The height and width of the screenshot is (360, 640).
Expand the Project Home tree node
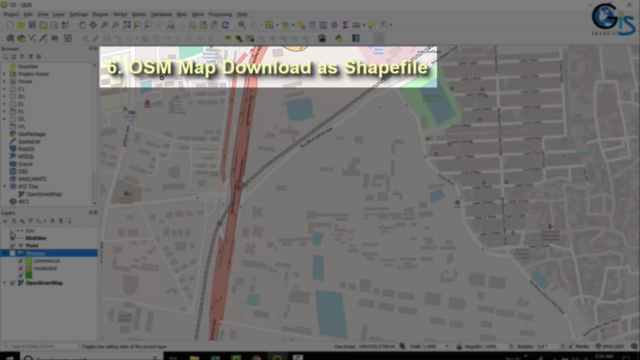pos(4,74)
